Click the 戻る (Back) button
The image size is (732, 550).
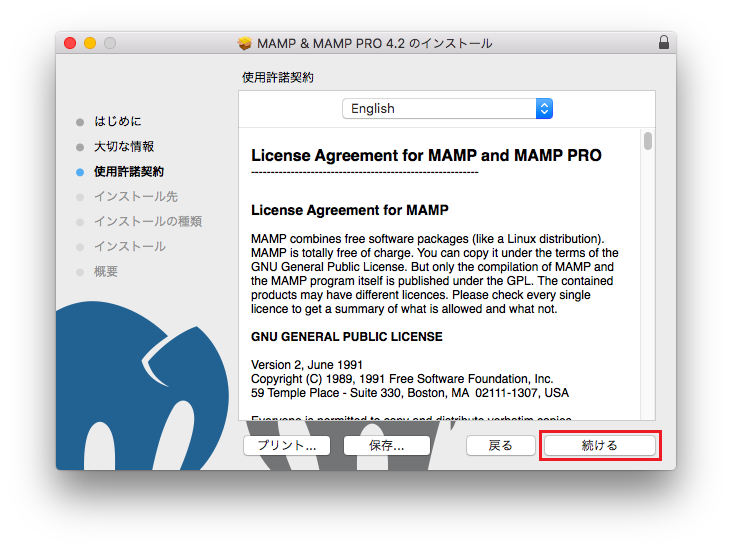click(x=500, y=445)
